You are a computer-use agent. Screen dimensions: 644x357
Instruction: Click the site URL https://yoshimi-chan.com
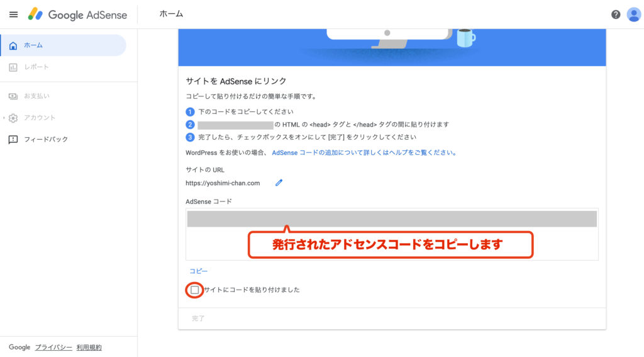223,183
